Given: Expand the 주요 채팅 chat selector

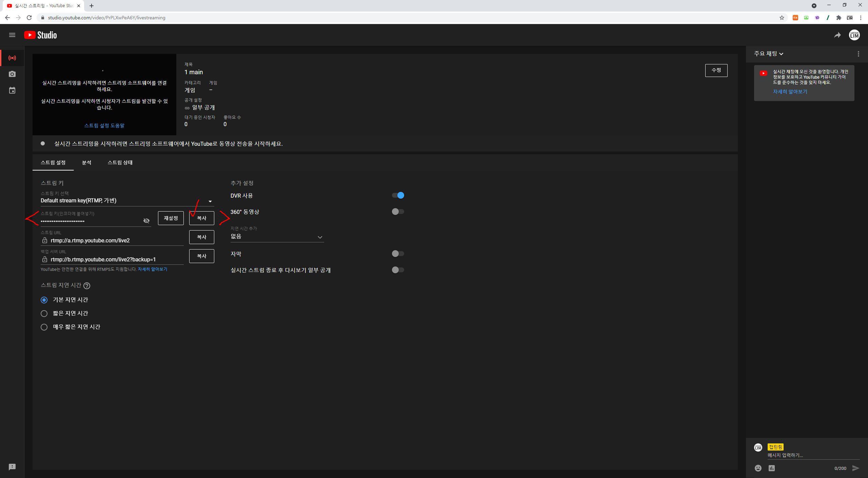Looking at the screenshot, I should tap(769, 54).
